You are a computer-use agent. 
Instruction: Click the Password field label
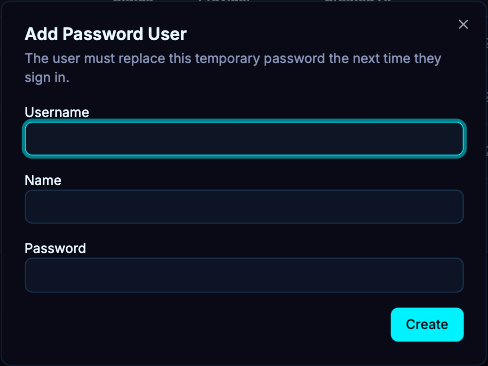point(55,248)
